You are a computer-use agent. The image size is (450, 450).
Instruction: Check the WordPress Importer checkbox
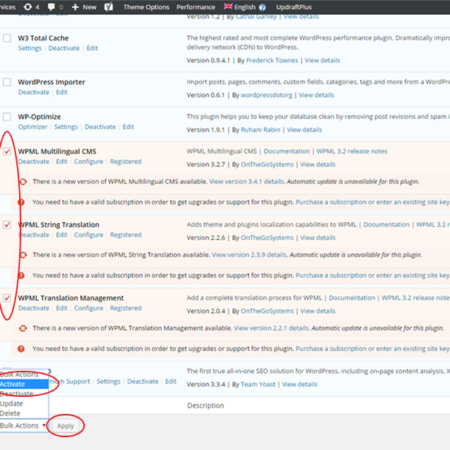7,82
